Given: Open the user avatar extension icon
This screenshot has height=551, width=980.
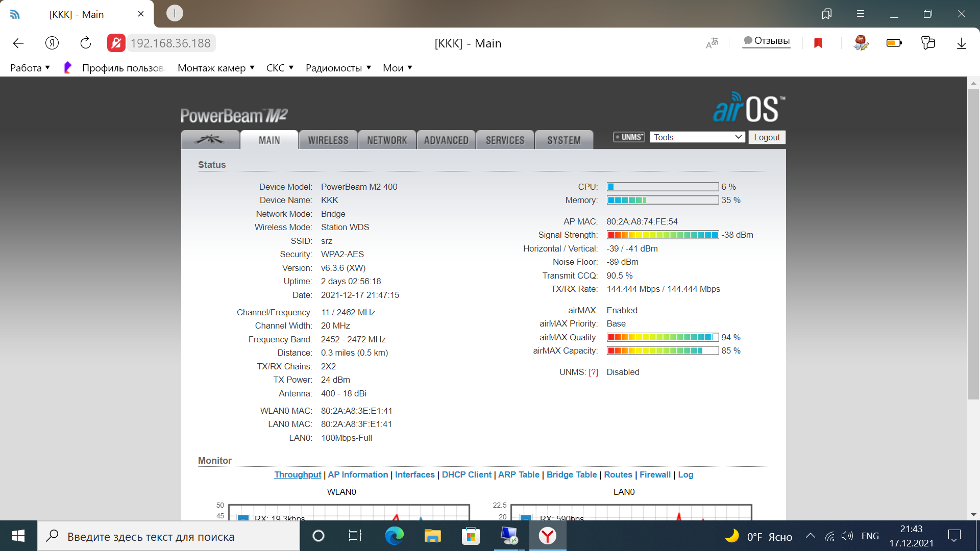Looking at the screenshot, I should pos(861,43).
